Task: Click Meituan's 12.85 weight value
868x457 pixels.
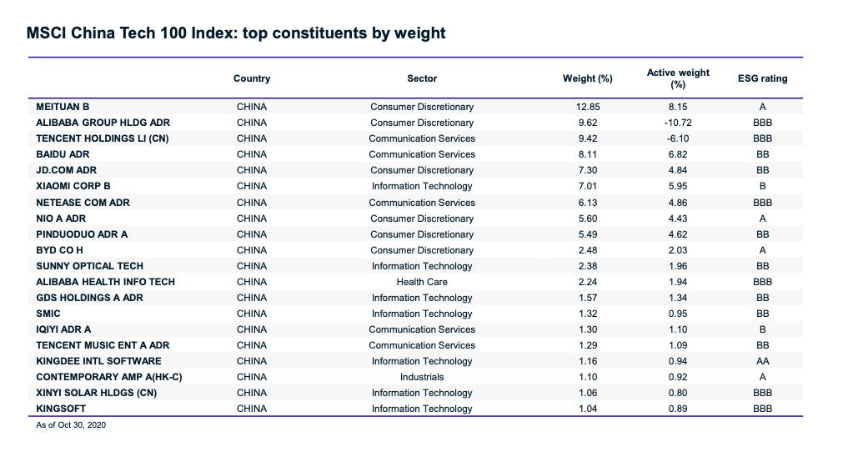Action: click(x=588, y=107)
